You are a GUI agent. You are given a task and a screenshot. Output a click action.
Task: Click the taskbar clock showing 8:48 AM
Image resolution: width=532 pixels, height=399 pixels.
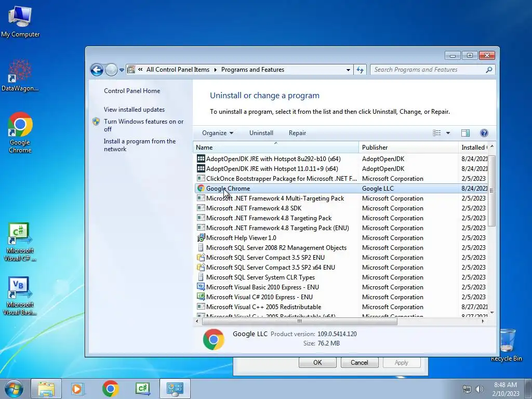[x=506, y=389]
